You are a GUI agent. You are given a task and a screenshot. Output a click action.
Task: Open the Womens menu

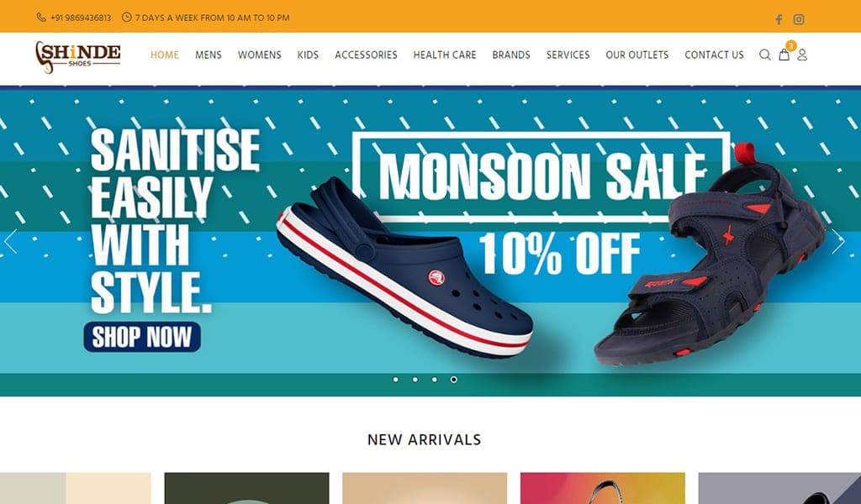click(259, 55)
